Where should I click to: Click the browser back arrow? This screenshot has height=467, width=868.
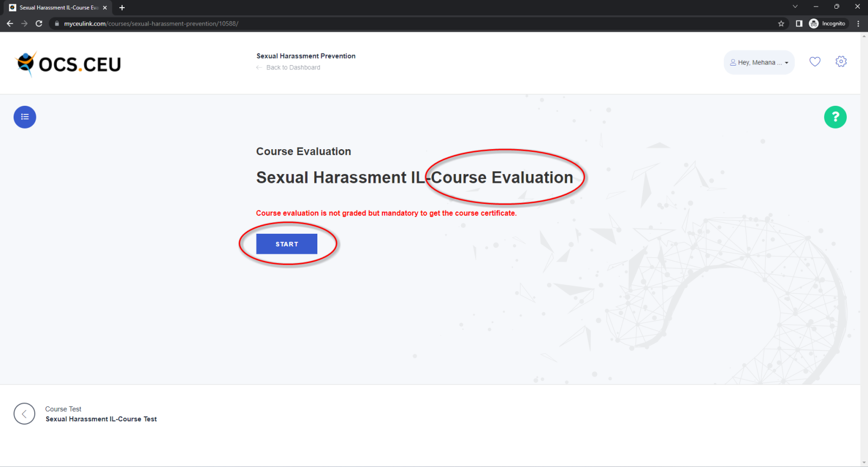tap(10, 23)
